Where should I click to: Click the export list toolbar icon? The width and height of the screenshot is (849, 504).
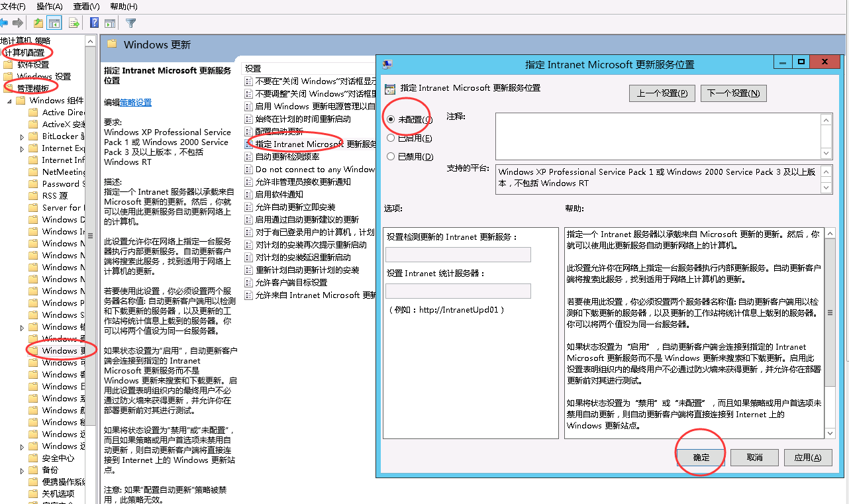coord(74,23)
